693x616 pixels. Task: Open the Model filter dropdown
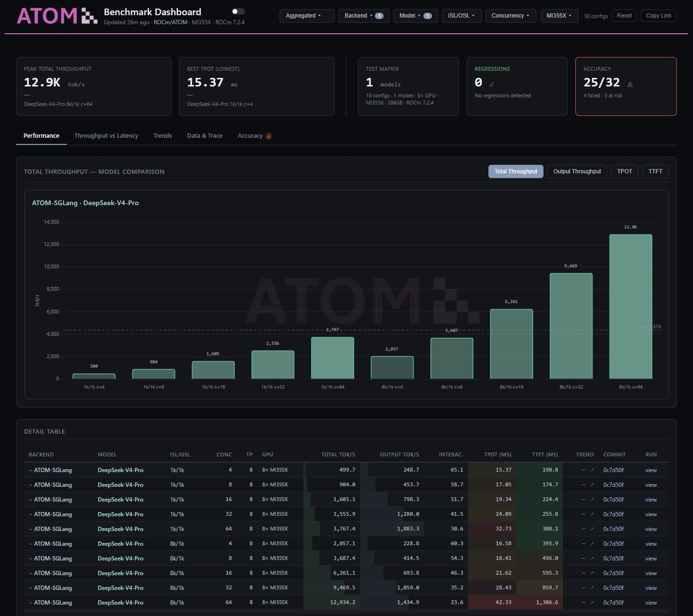[x=415, y=16]
